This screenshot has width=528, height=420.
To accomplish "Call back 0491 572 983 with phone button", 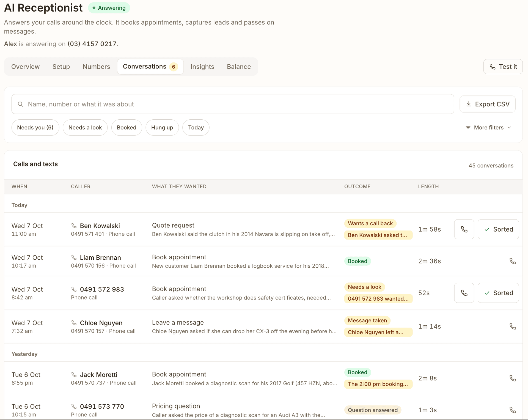I will click(464, 293).
